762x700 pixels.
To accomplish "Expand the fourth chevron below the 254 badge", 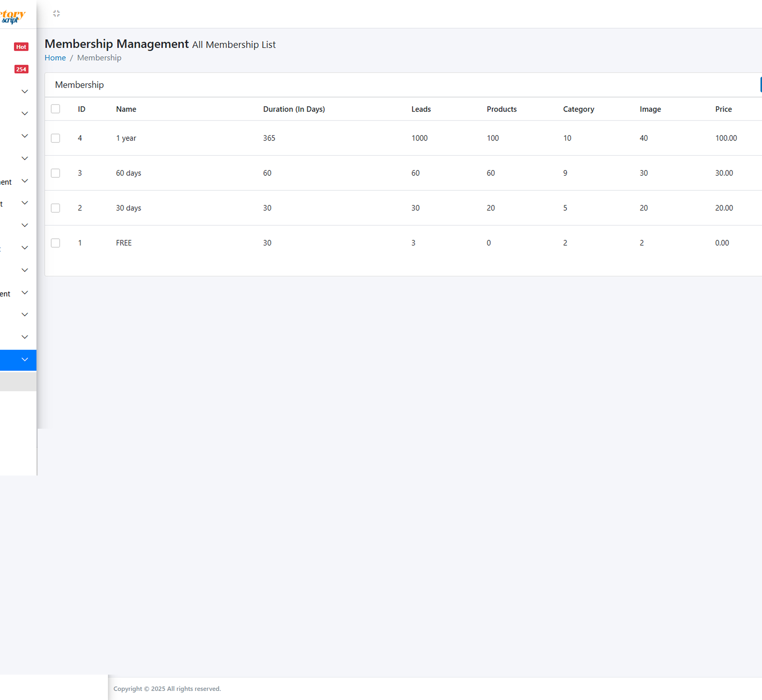I will pos(25,159).
